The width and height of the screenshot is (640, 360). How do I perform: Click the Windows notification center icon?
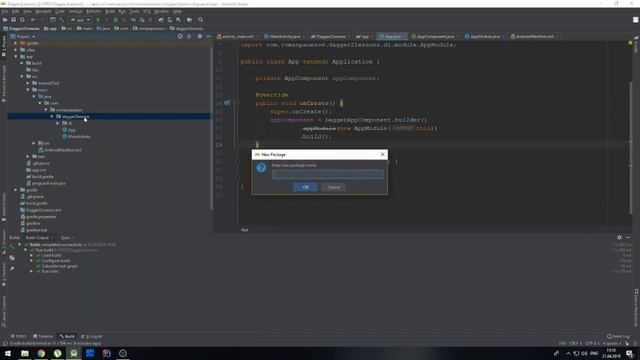tap(629, 353)
